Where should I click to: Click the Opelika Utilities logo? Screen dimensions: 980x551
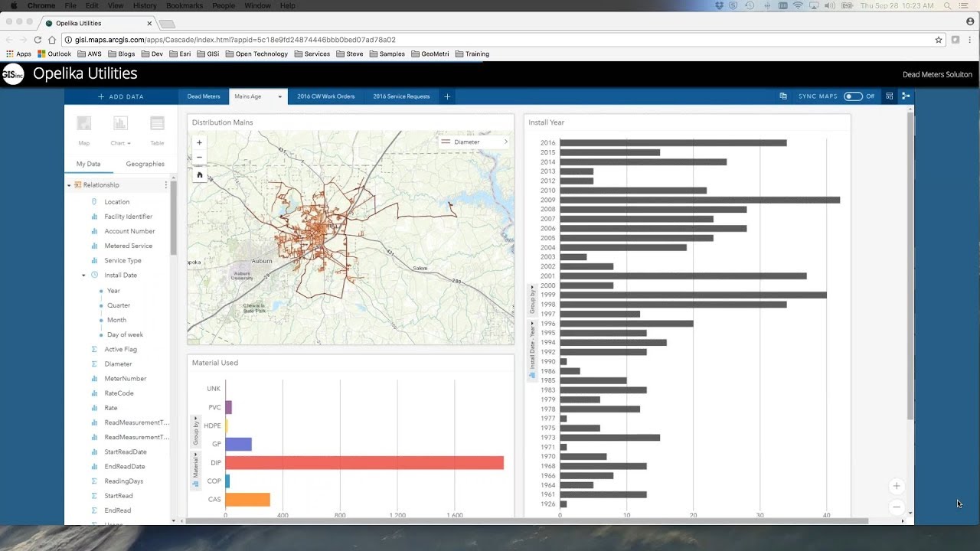click(x=13, y=74)
